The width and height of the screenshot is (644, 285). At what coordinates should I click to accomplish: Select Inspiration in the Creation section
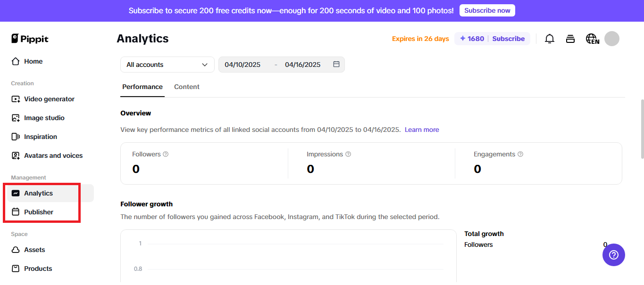pyautogui.click(x=40, y=136)
